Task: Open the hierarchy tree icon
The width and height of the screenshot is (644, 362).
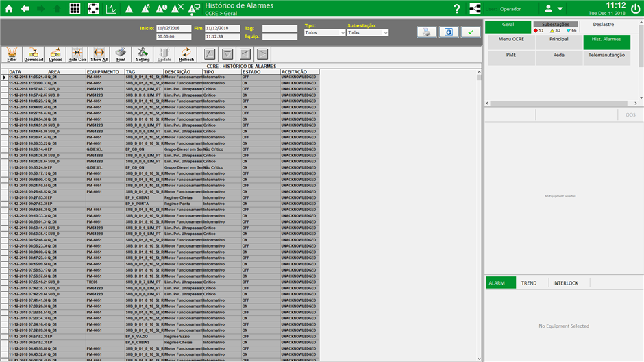Action: tap(475, 9)
